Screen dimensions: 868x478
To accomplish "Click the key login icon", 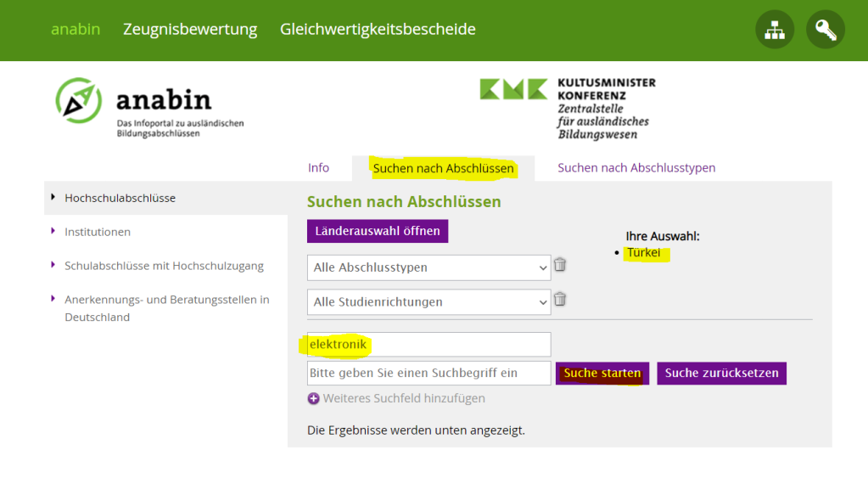I will coord(825,30).
